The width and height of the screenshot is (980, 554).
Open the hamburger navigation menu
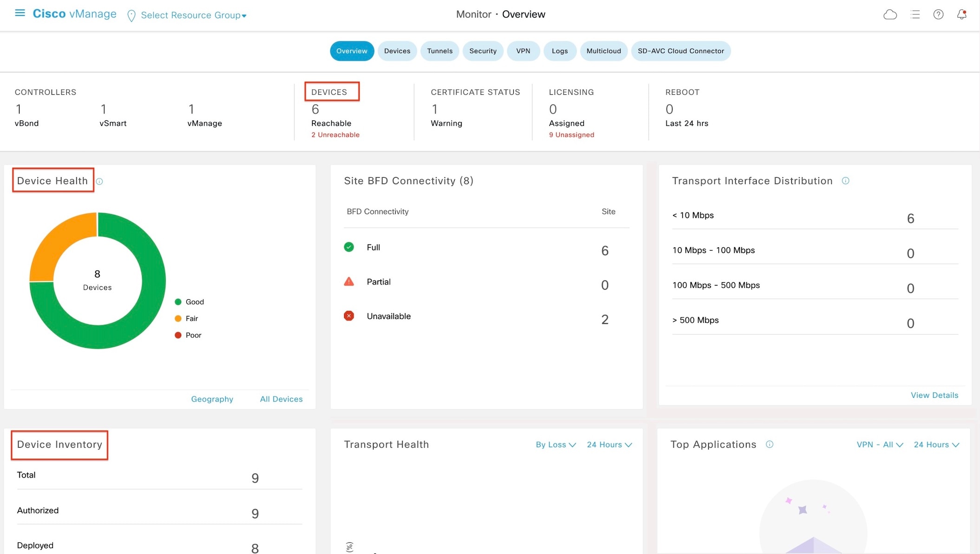coord(20,13)
